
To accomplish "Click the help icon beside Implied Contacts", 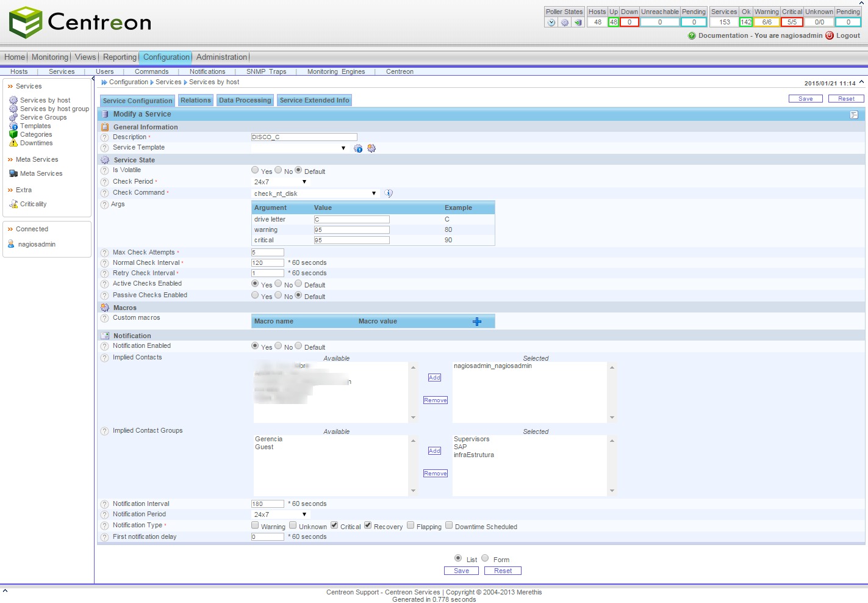I will click(x=105, y=358).
